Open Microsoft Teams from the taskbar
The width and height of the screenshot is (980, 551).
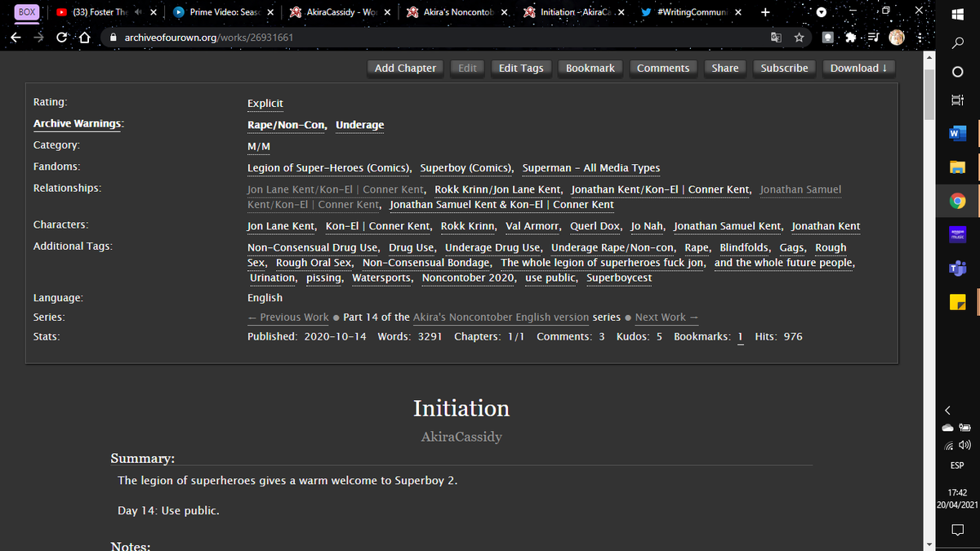959,268
